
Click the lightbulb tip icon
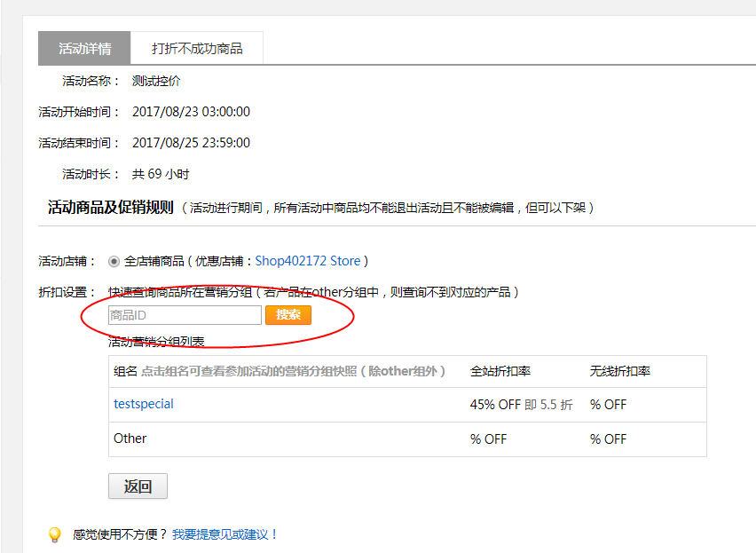[55, 534]
